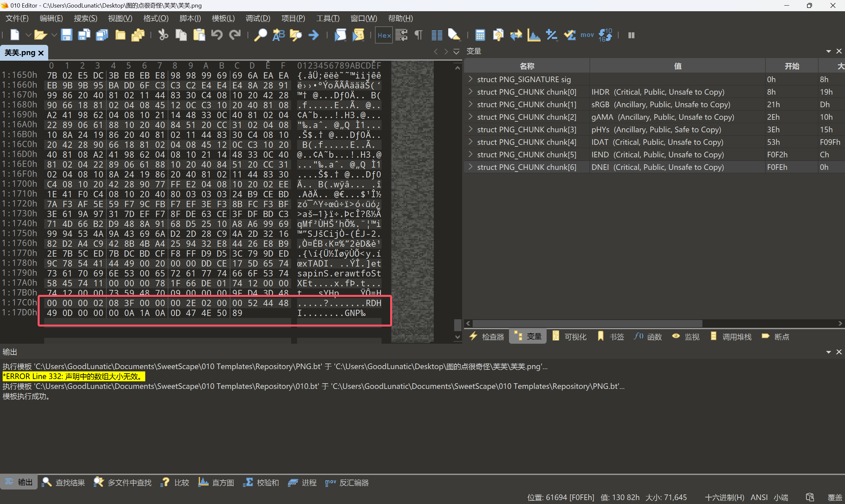Click the pause button in toolbar
The image size is (845, 504).
tap(631, 35)
